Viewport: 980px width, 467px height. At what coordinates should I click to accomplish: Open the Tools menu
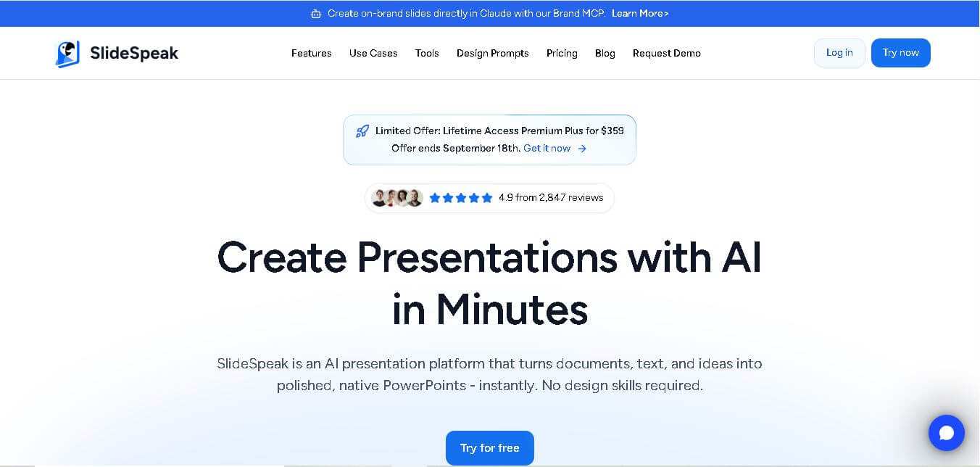click(427, 53)
